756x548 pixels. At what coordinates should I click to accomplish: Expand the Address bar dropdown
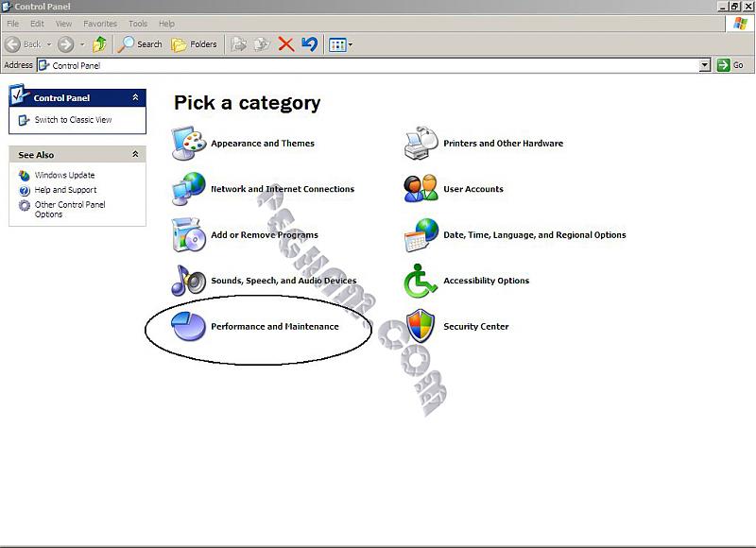point(705,65)
